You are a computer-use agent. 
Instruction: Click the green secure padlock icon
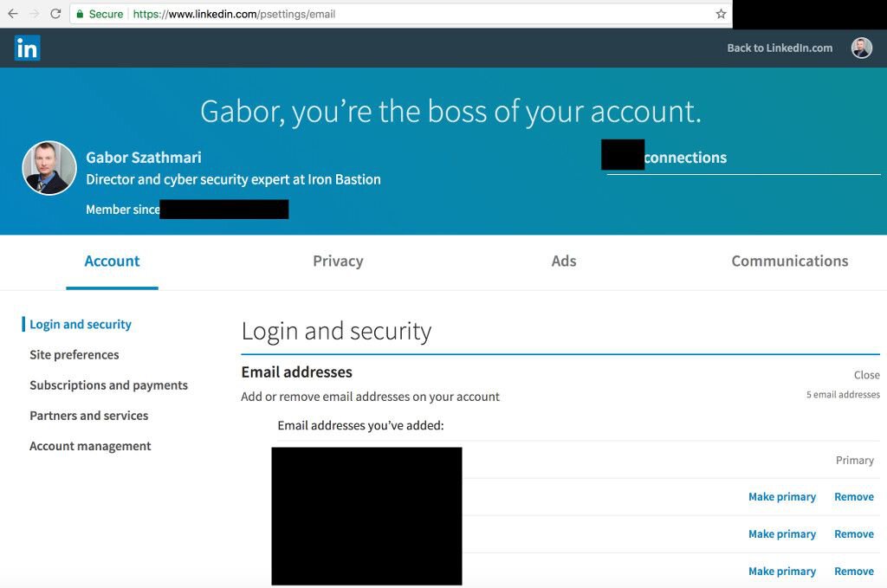[x=80, y=14]
